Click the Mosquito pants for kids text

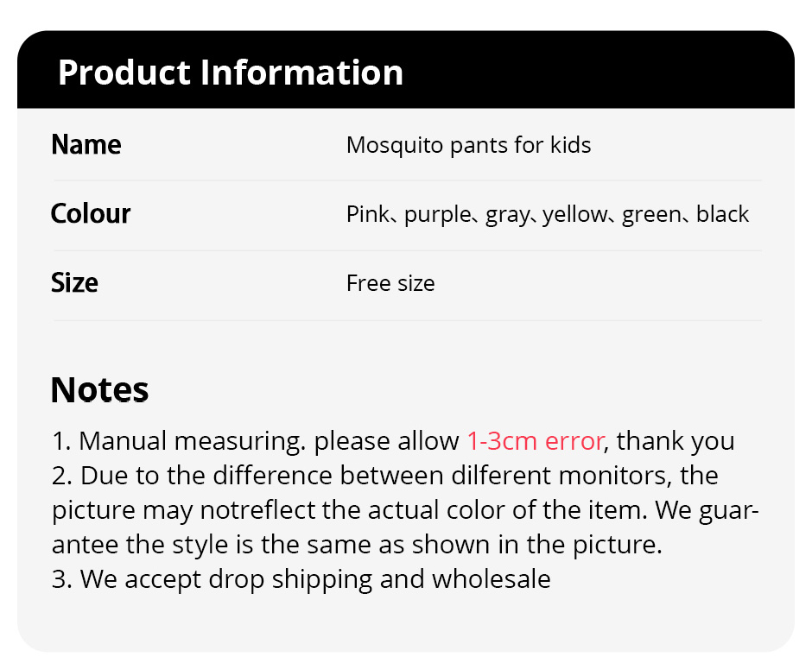pyautogui.click(x=469, y=145)
